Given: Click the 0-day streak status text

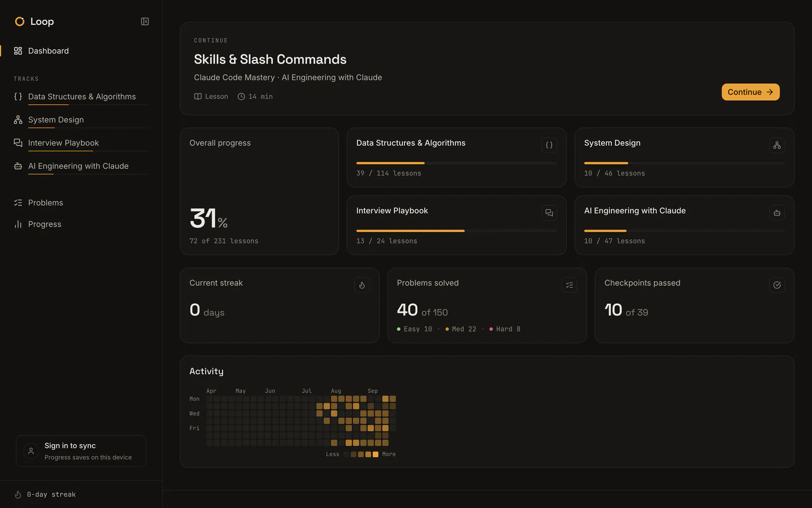Looking at the screenshot, I should click(x=51, y=494).
